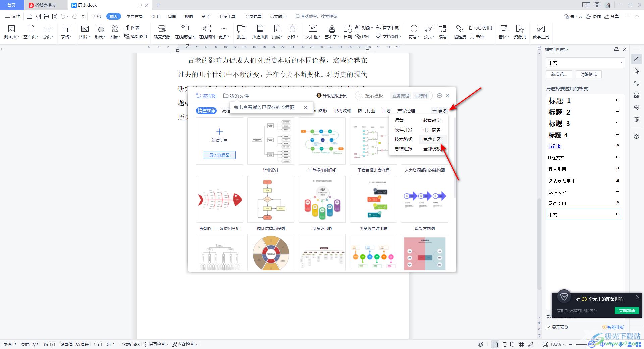Select the 形状 shapes tool
The height and width of the screenshot is (349, 644).
pyautogui.click(x=100, y=32)
